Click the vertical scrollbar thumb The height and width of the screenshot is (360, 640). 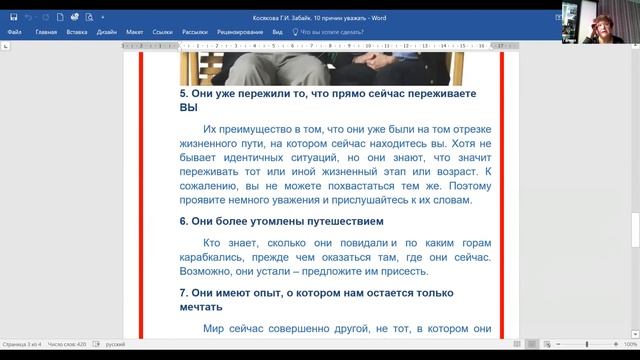[636, 230]
